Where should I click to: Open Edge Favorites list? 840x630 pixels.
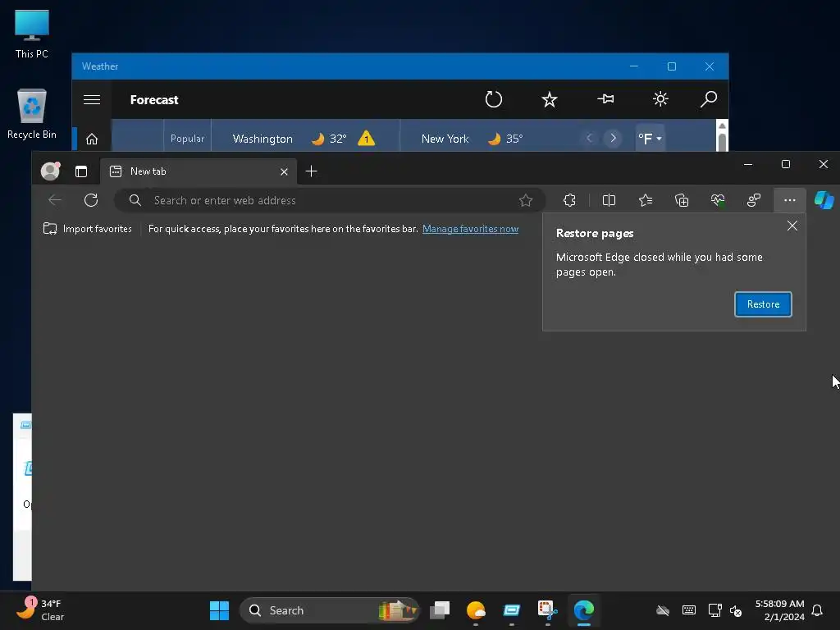point(646,200)
